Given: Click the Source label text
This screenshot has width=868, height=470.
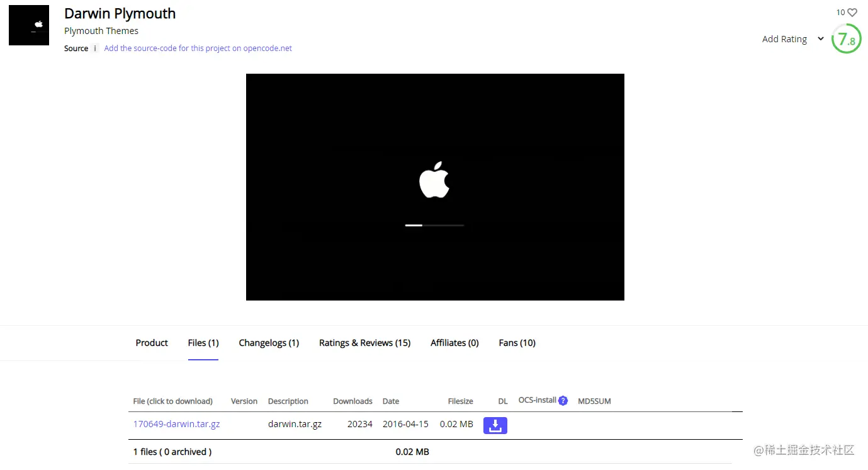Looking at the screenshot, I should (x=76, y=49).
